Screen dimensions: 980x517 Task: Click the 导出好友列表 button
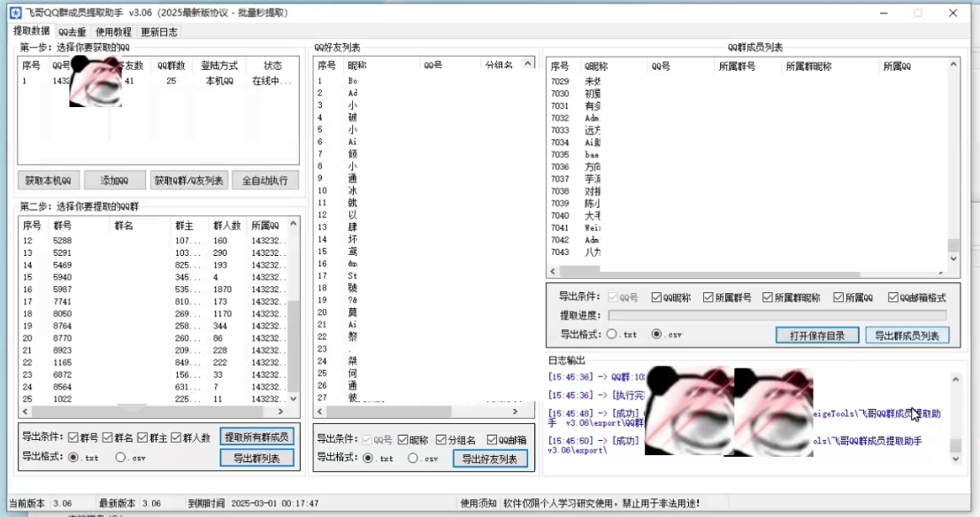490,459
